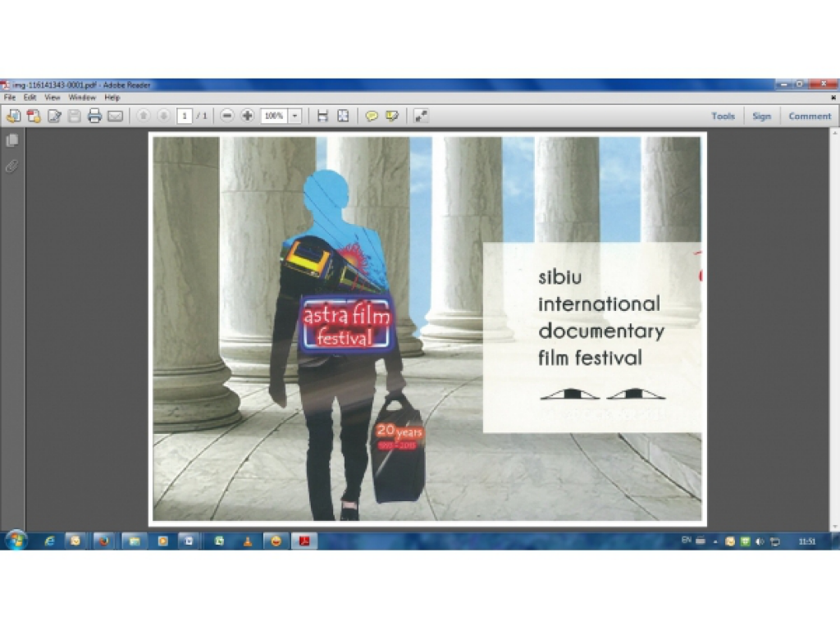Open the Help menu

pos(112,98)
